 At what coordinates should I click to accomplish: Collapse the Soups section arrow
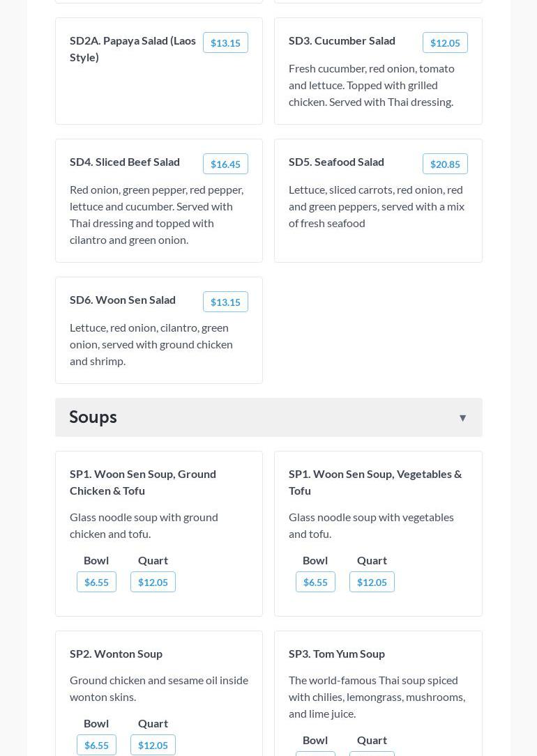(462, 418)
